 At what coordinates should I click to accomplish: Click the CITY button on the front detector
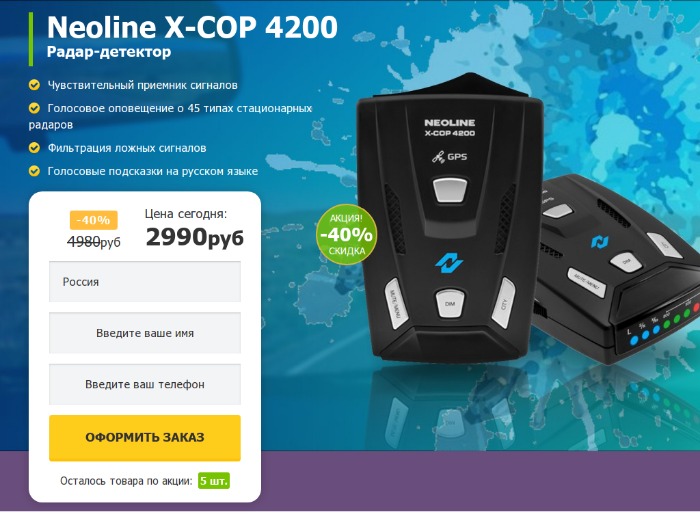coord(504,303)
